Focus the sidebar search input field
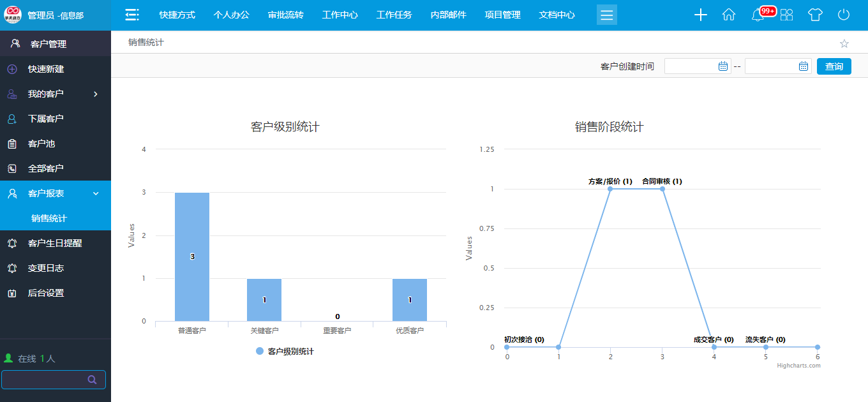The image size is (868, 402). coord(45,380)
